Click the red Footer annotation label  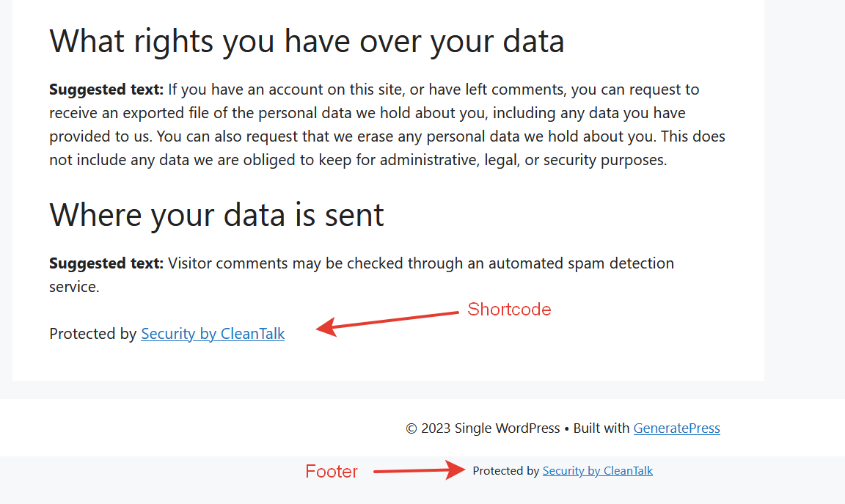coord(332,472)
